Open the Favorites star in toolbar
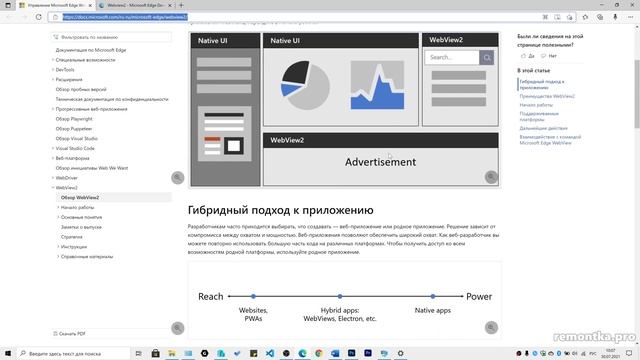Screen dimensions: 640x360 (585, 17)
